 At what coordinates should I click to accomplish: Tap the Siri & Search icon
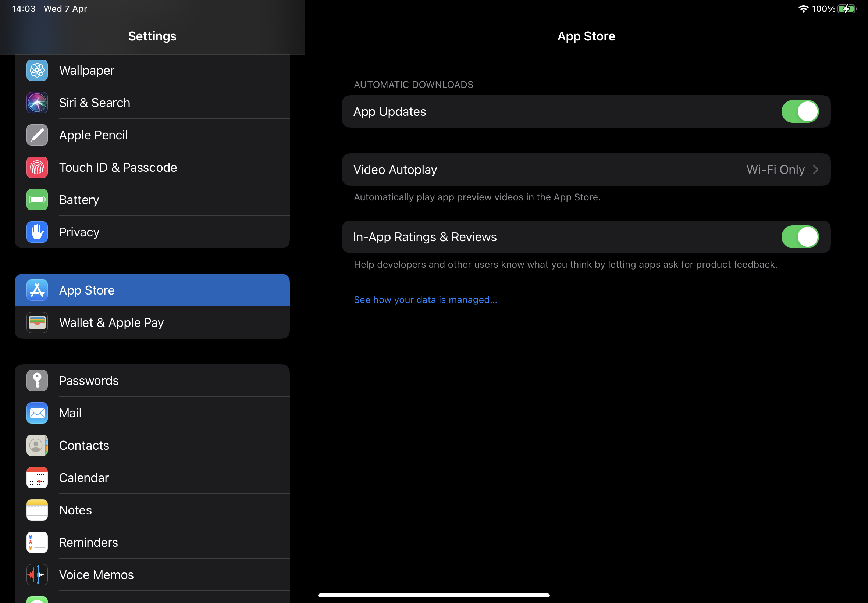click(x=37, y=103)
